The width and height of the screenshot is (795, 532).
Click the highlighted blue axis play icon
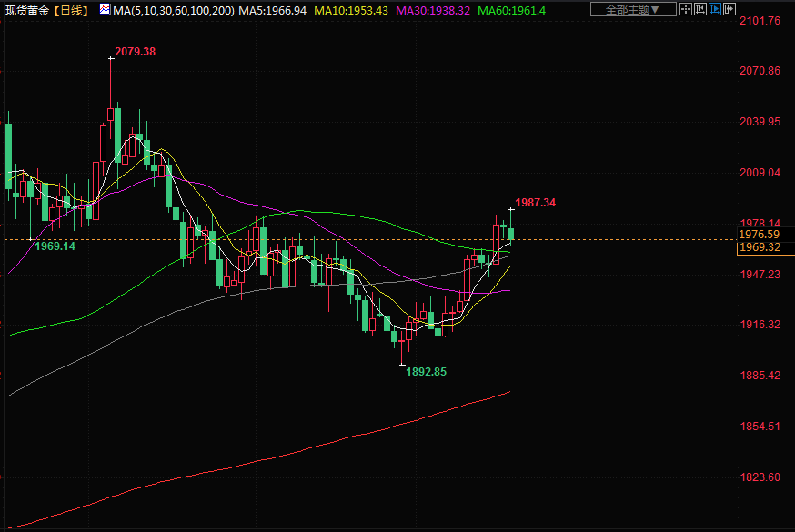[715, 9]
